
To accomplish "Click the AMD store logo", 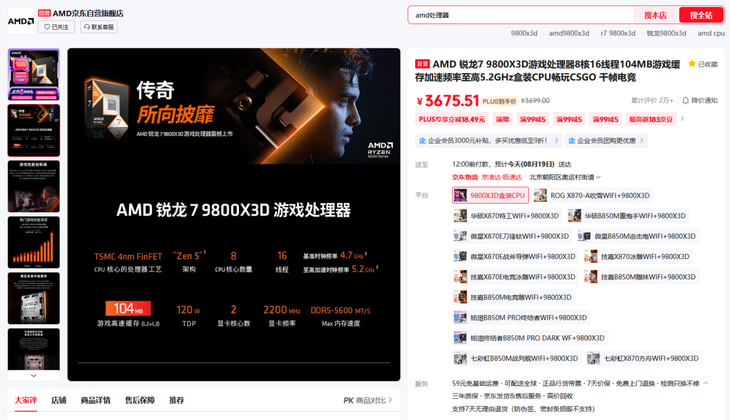I will (x=20, y=20).
